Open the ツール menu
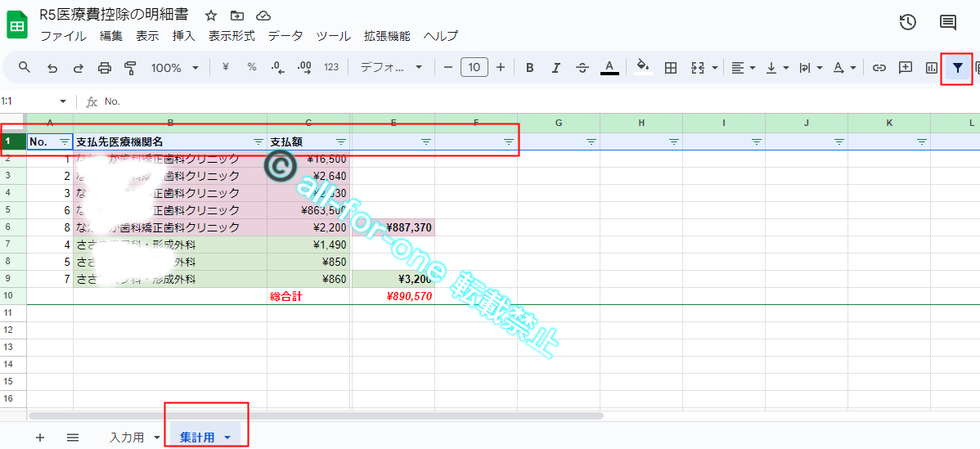 pos(334,36)
